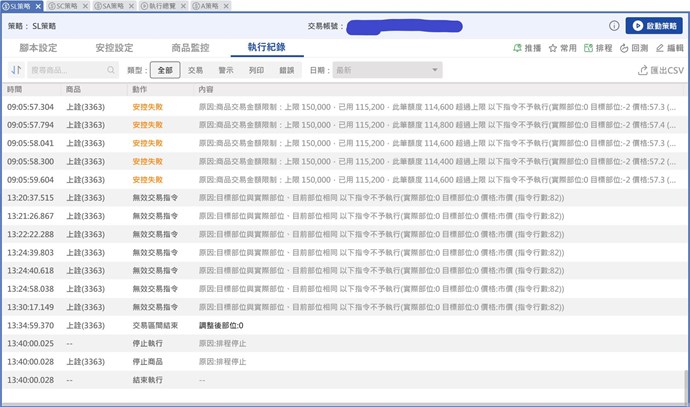690x407 pixels.
Task: Click the vertical scrollbar of the log list
Action: pyautogui.click(x=685, y=379)
